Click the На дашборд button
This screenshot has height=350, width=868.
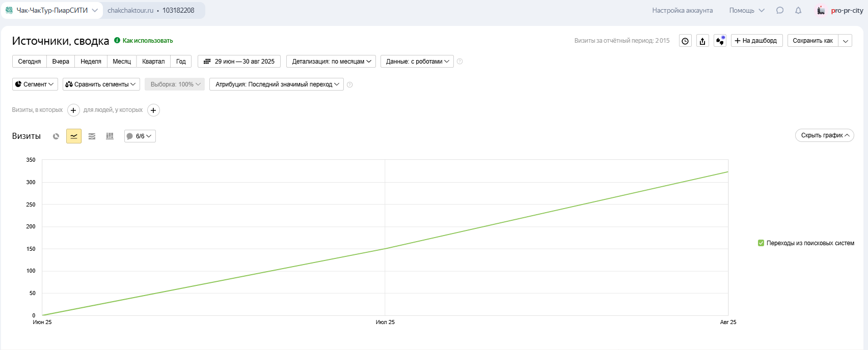[x=756, y=41]
